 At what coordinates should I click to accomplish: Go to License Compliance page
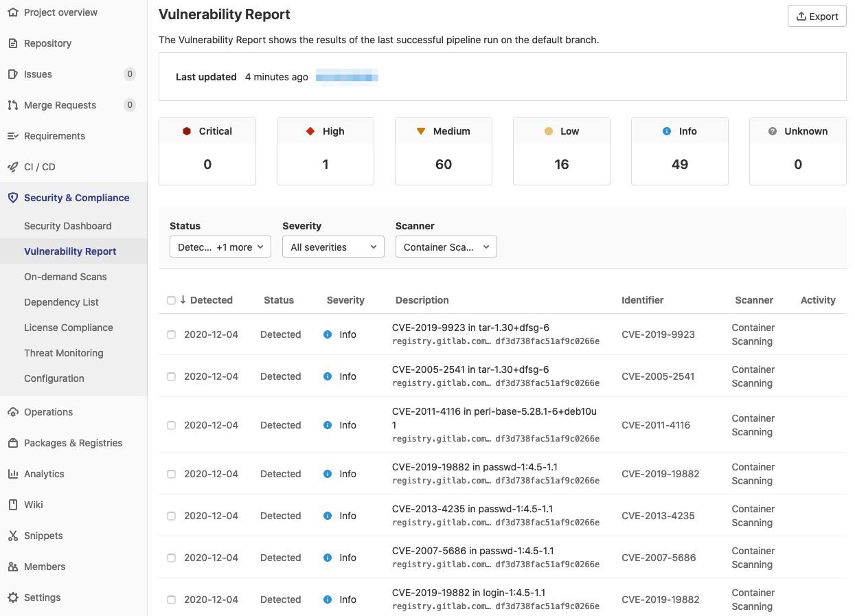[68, 328]
